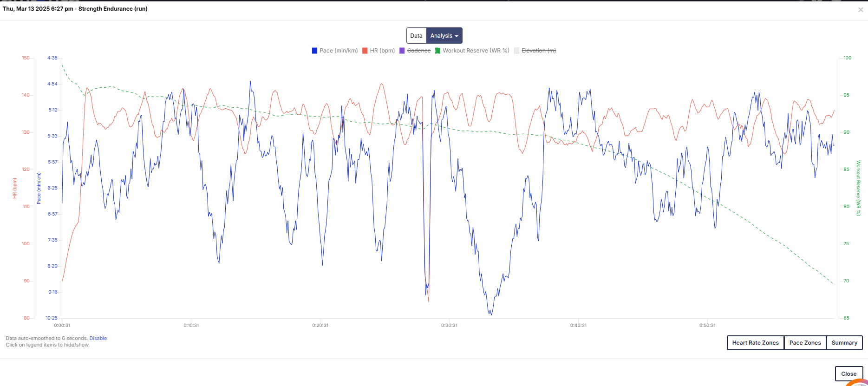
Task: Click the 0:00:31 time axis label
Action: click(x=62, y=325)
